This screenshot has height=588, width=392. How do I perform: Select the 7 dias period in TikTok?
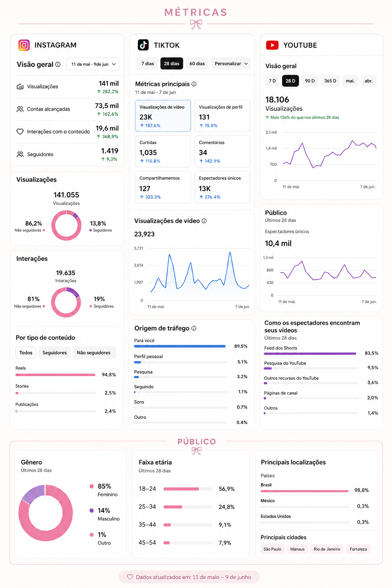[147, 64]
